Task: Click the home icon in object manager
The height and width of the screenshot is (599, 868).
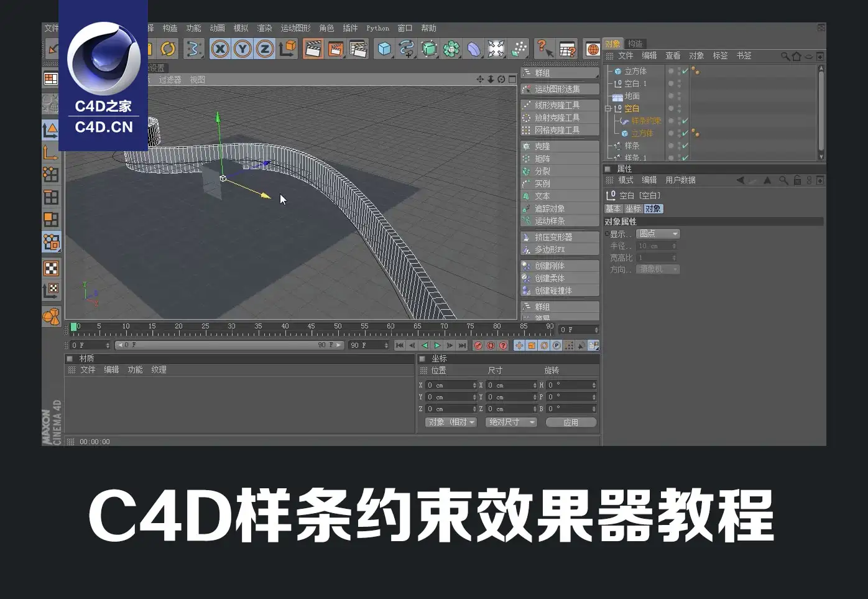Action: click(796, 56)
